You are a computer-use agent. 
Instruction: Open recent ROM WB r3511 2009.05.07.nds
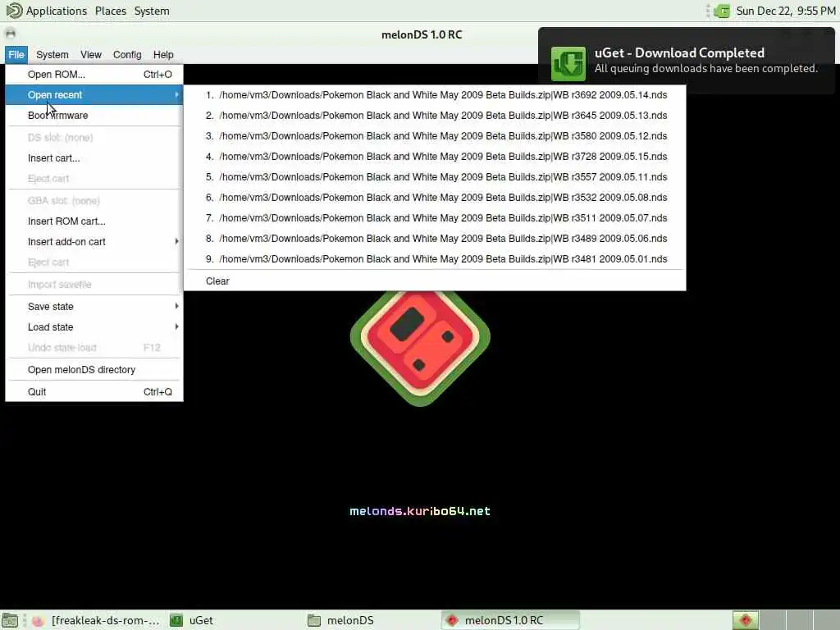coord(435,218)
